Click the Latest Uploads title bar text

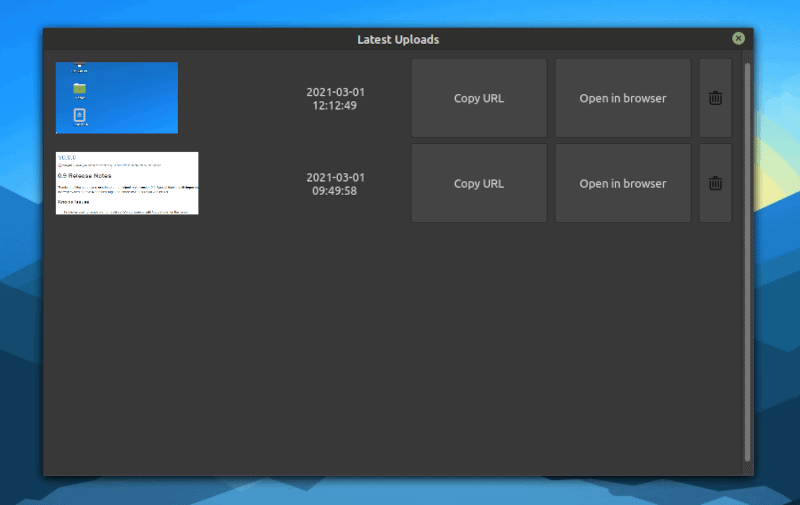[398, 40]
